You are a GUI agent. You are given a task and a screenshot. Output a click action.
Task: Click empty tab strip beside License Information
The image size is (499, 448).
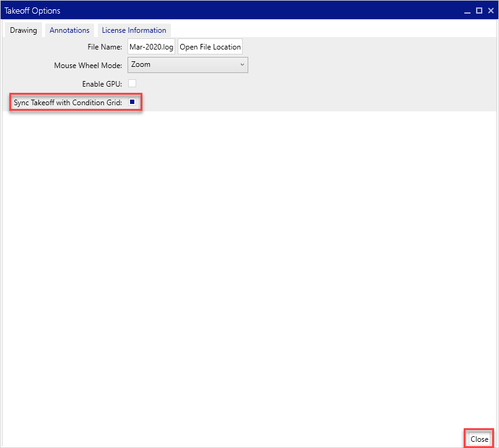tap(334, 30)
